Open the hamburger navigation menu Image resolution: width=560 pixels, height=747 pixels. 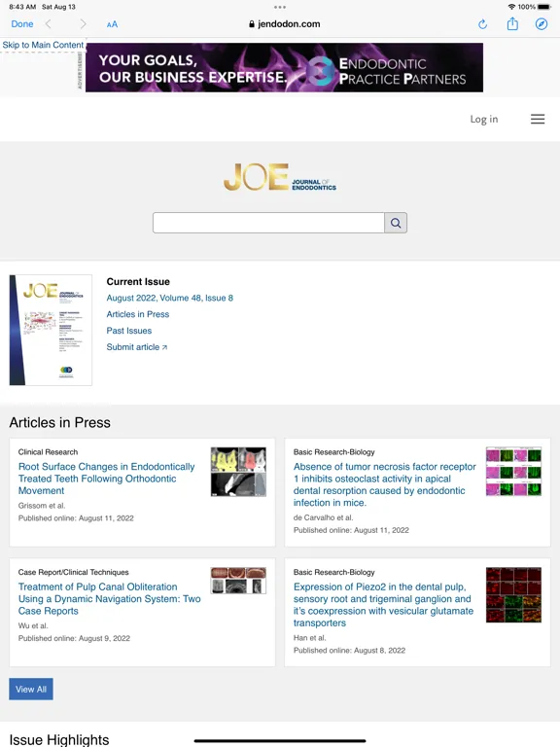point(538,119)
